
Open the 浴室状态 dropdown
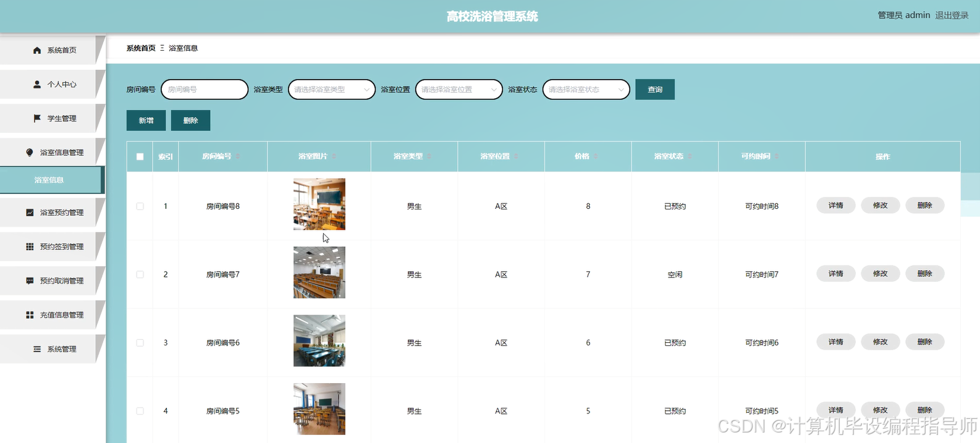[x=586, y=90]
